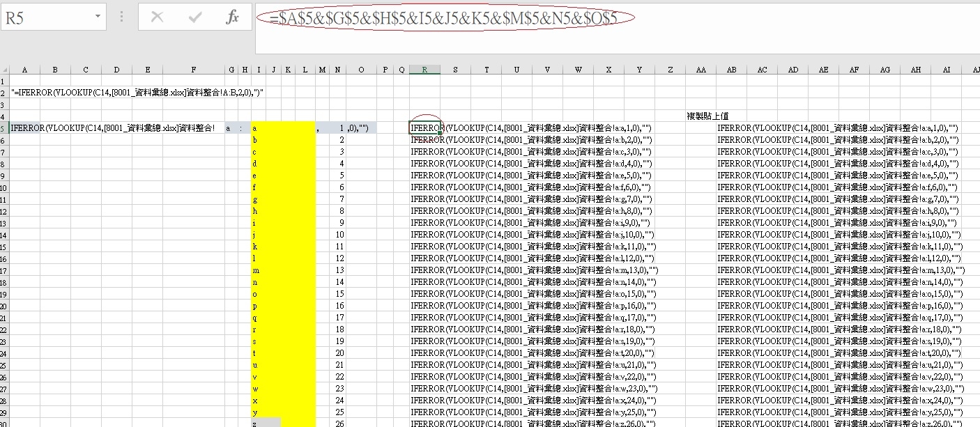The height and width of the screenshot is (427, 980).
Task: Click yellow cell containing letter m
Action: [x=259, y=270]
